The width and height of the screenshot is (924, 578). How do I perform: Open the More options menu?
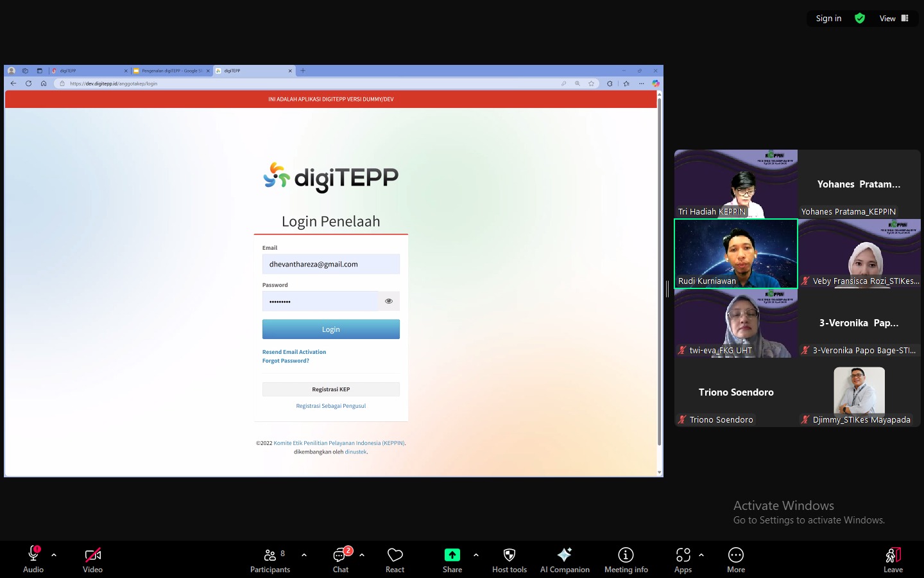tap(736, 559)
